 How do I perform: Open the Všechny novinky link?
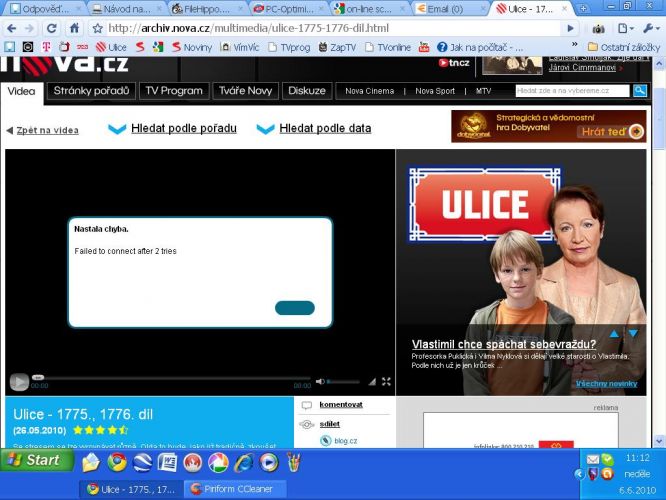tap(607, 384)
